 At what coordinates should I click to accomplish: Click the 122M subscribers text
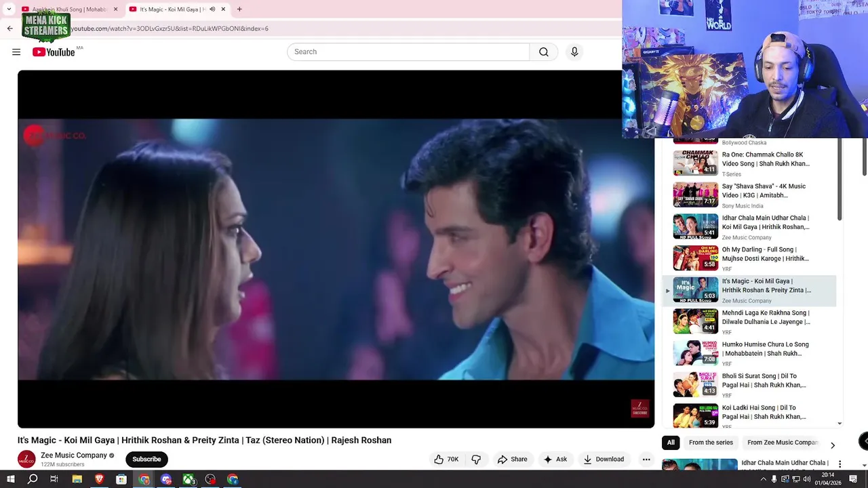point(62,464)
